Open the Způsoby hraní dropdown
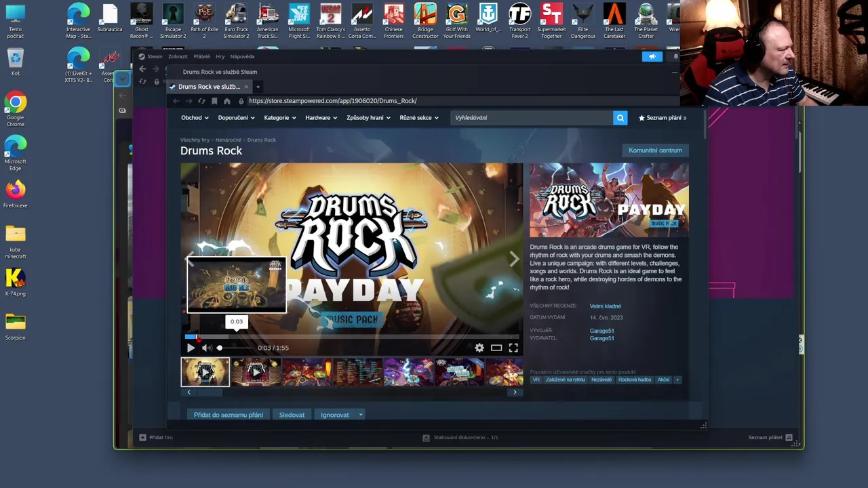The image size is (868, 488). [369, 118]
